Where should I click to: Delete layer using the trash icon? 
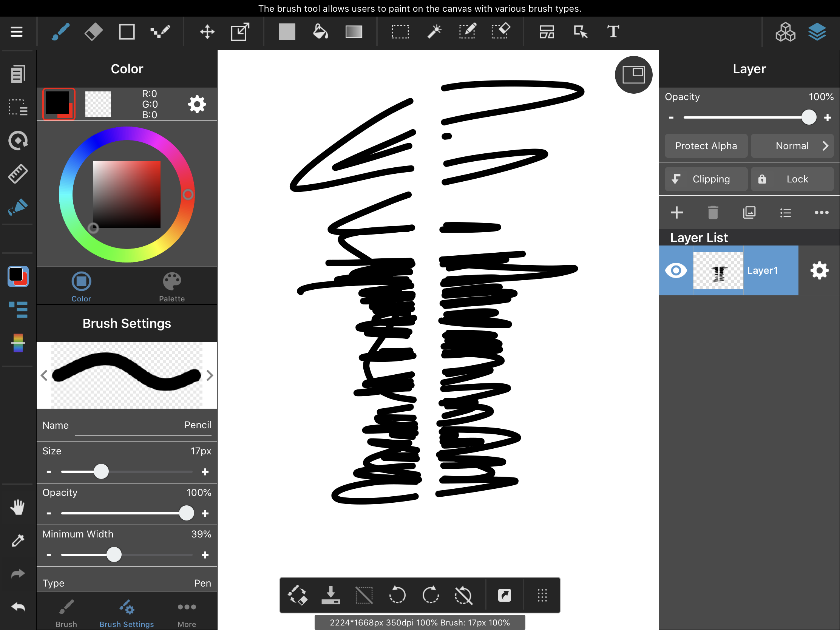tap(713, 213)
